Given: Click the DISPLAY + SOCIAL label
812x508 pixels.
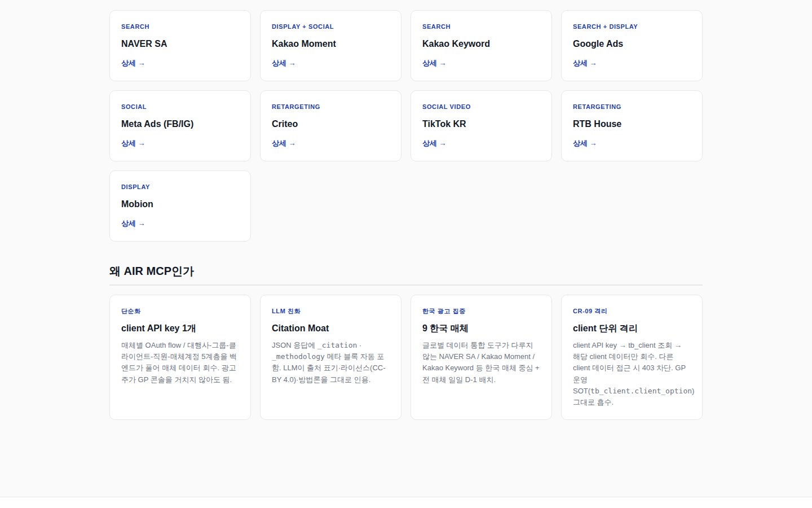Looking at the screenshot, I should click(x=303, y=27).
